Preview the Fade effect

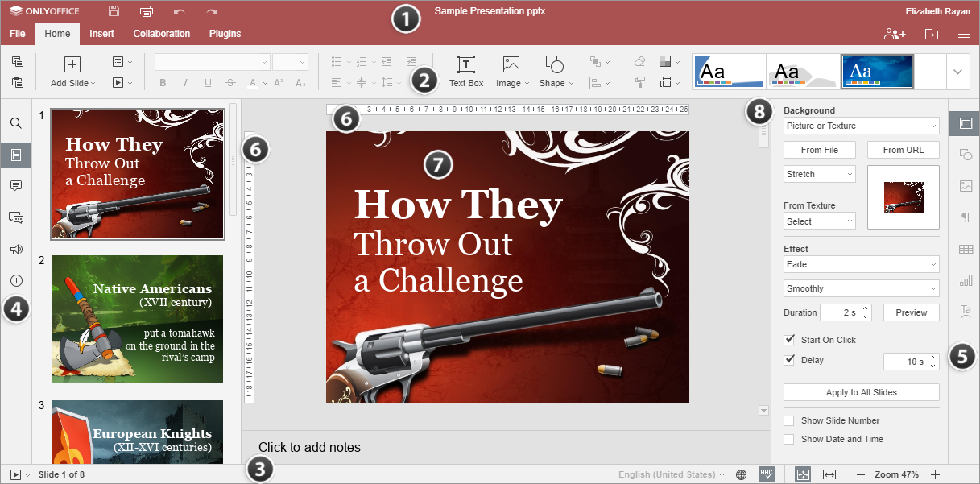point(911,312)
